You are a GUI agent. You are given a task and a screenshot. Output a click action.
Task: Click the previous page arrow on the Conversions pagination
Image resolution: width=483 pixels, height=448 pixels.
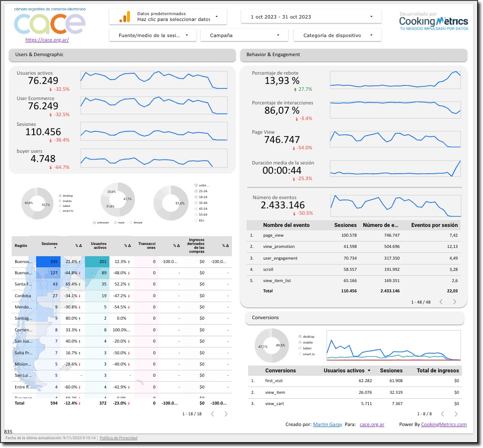coord(442,413)
